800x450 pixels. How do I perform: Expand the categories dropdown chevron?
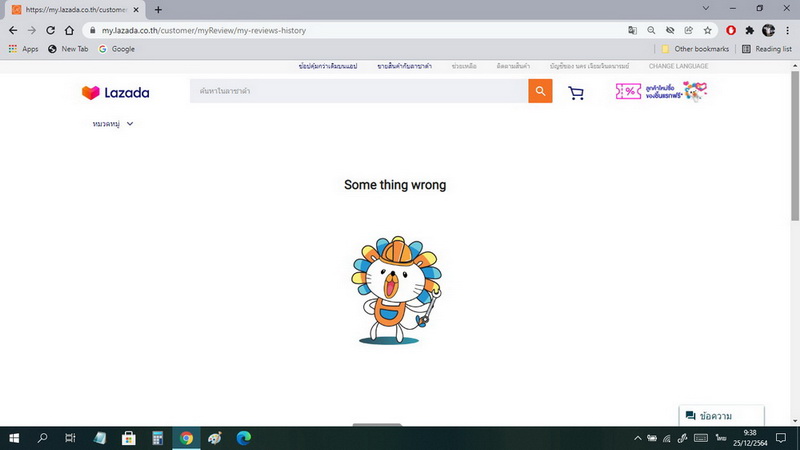130,124
